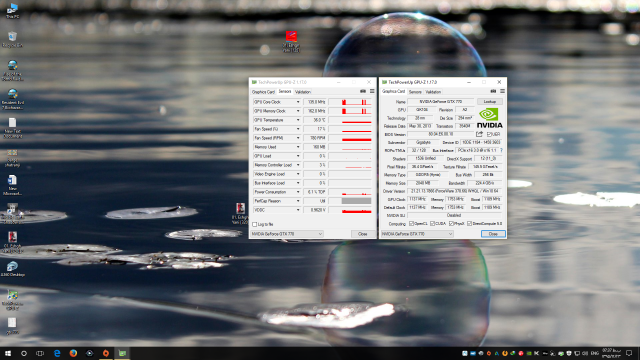Screen dimensions: 640x360
Task: Switch to Sensors tab in the right window
Action: [x=415, y=92]
